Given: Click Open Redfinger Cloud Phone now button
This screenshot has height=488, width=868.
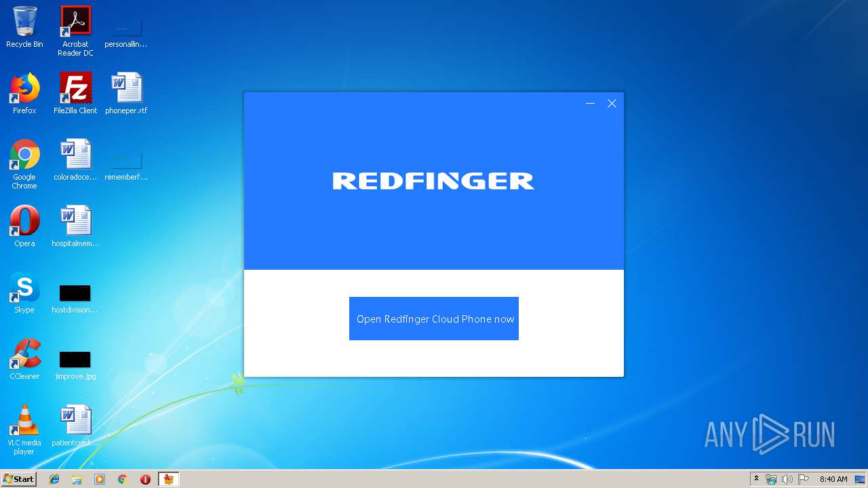Looking at the screenshot, I should point(434,319).
